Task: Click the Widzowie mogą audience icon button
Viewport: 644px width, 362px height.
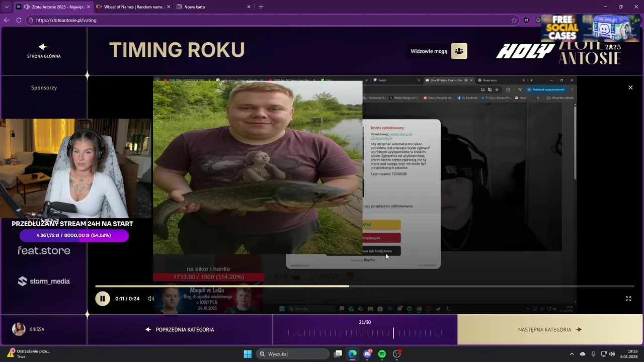Action: [459, 51]
